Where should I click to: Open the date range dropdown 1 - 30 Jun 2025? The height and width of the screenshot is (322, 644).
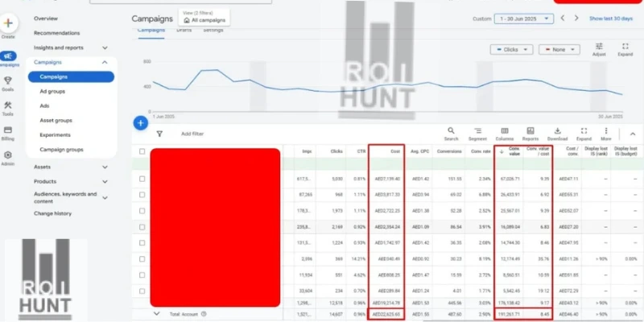(x=524, y=19)
